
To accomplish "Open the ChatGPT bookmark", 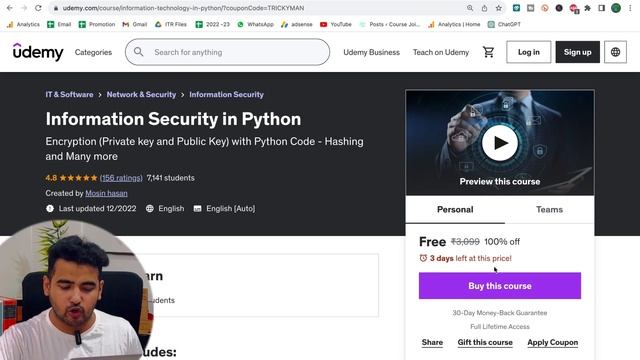I will (x=504, y=24).
